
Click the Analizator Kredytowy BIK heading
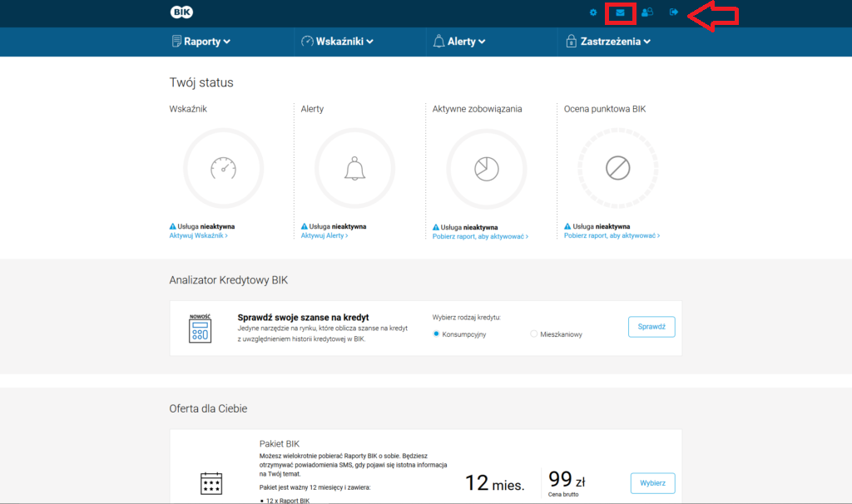[x=228, y=280]
